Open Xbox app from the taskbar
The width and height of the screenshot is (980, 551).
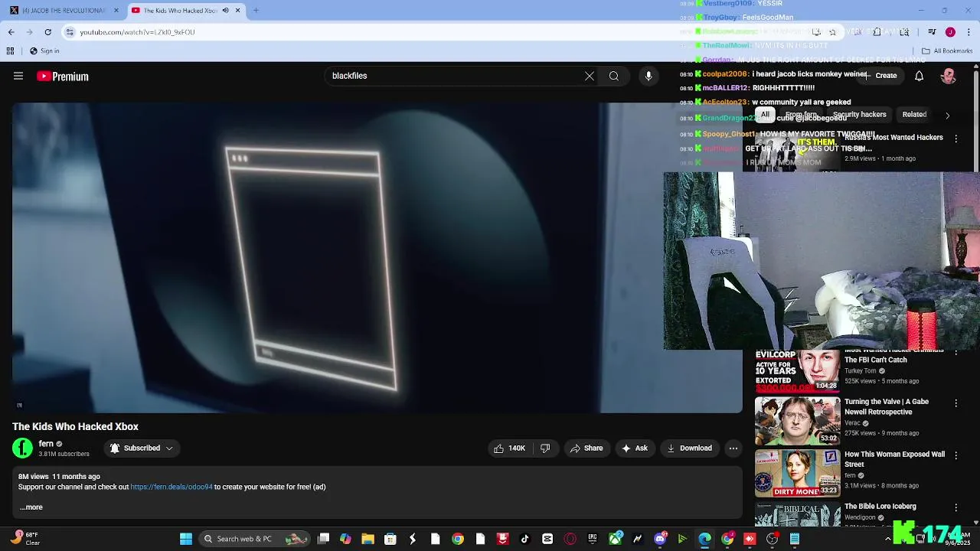[616, 539]
